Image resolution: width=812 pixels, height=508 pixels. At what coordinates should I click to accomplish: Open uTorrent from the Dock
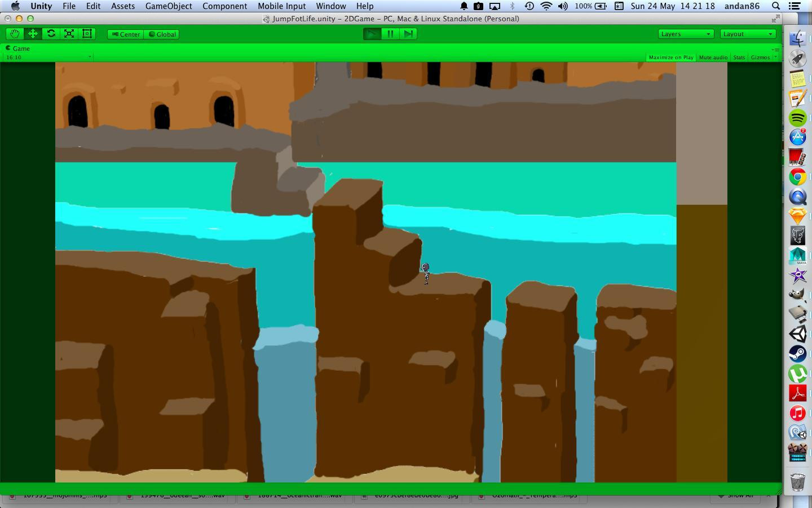[x=797, y=374]
